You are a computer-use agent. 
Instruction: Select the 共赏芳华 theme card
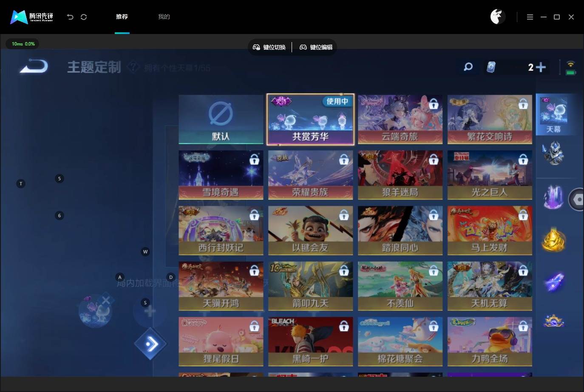[x=310, y=119]
